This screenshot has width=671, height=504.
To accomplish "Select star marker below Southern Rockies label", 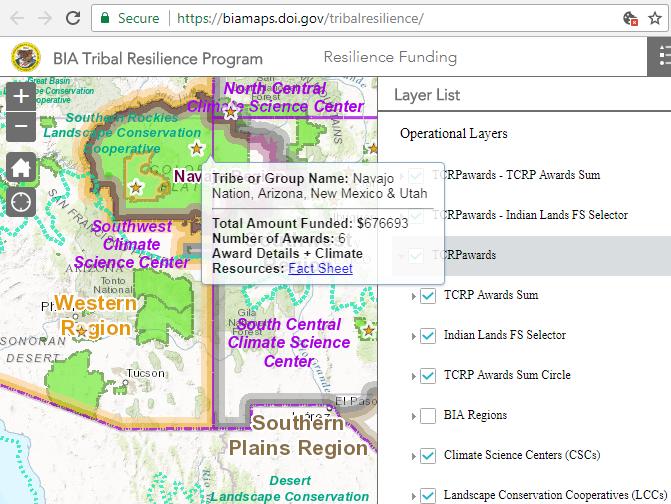I will pyautogui.click(x=196, y=149).
